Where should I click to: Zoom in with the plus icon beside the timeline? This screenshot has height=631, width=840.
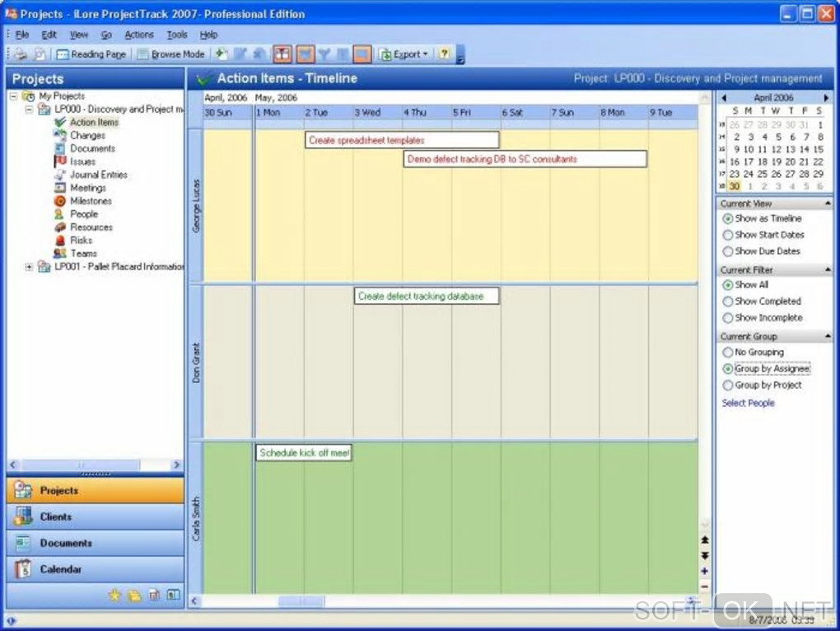coord(705,571)
